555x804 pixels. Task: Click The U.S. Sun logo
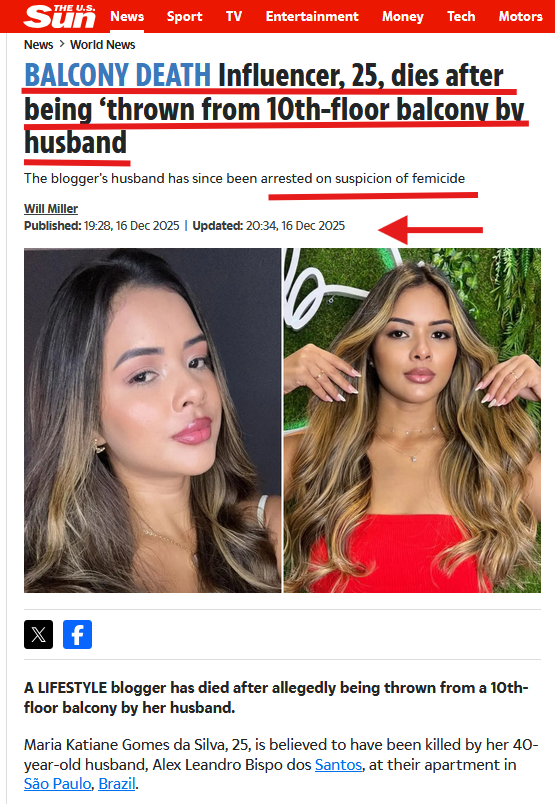60,16
